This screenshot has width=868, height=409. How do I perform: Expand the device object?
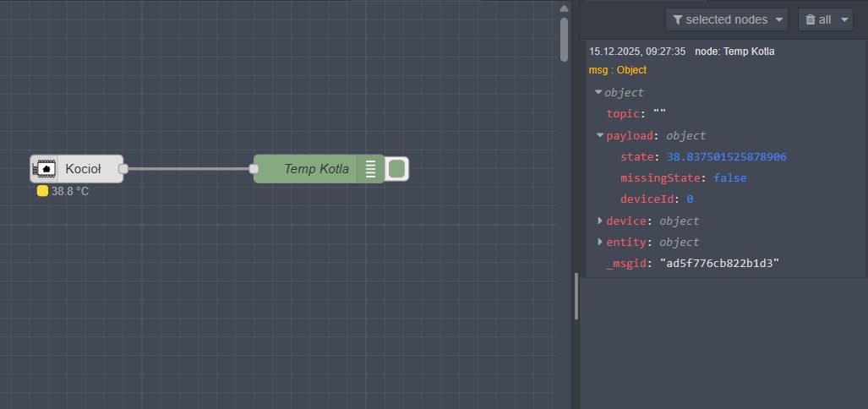tap(600, 221)
